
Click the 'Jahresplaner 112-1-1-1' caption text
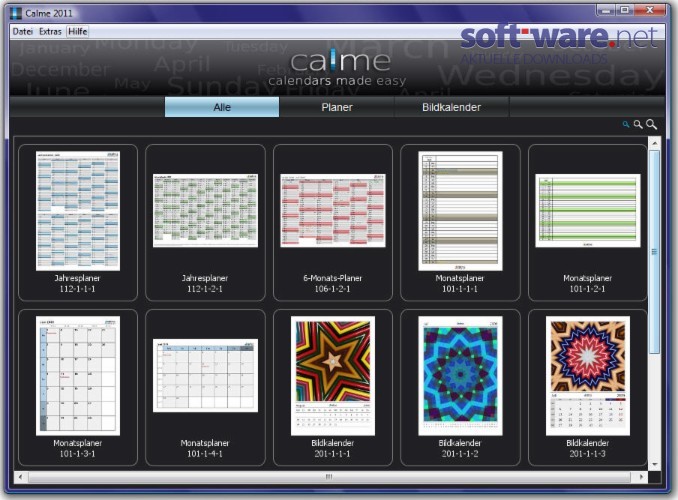click(77, 283)
